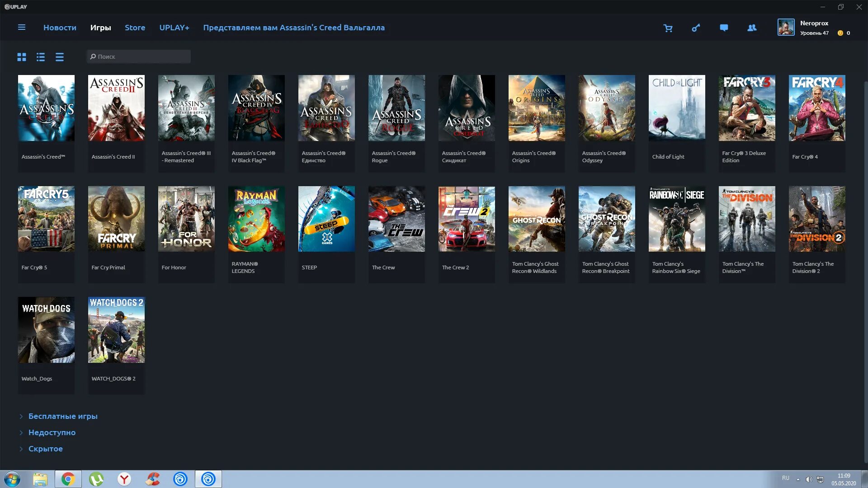Image resolution: width=868 pixels, height=488 pixels.
Task: Expand the Недоступно section
Action: [x=52, y=432]
